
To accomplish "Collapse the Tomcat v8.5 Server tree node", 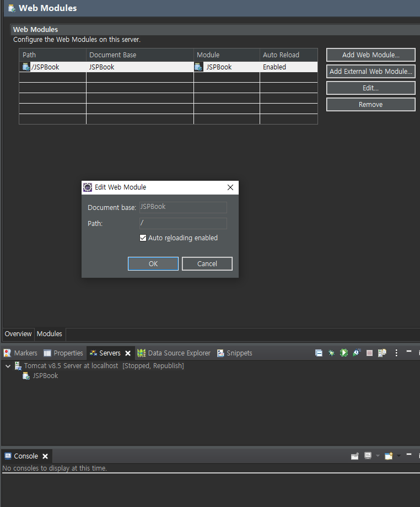I will (8, 366).
